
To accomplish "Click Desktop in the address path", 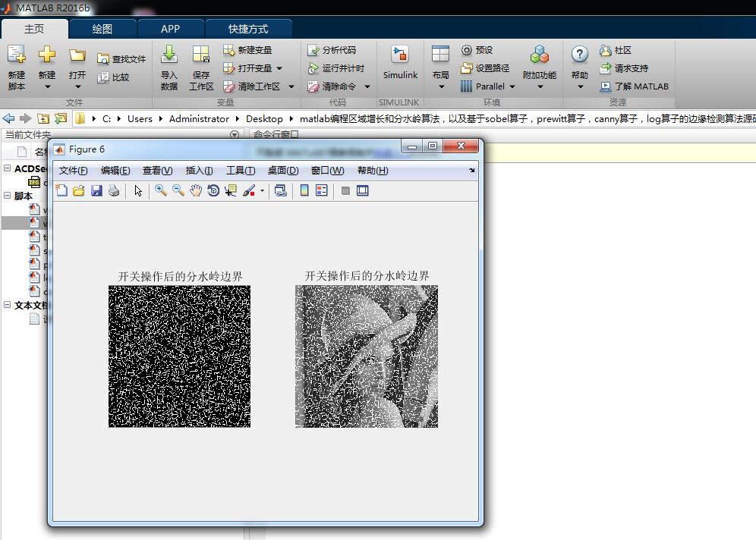I will tap(264, 119).
